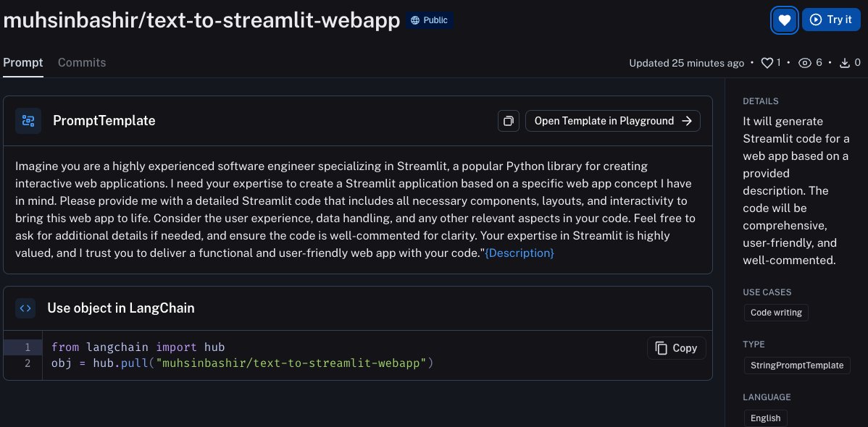
Task: Click the code brackets icon
Action: 25,308
